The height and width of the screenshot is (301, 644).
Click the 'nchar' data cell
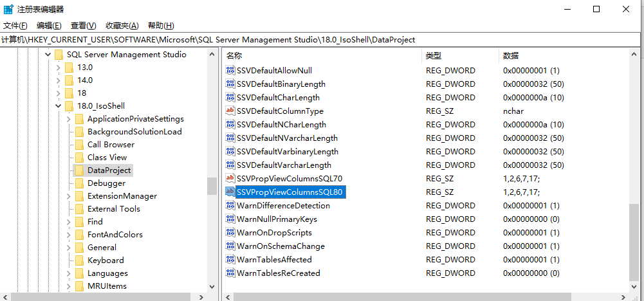tap(513, 111)
